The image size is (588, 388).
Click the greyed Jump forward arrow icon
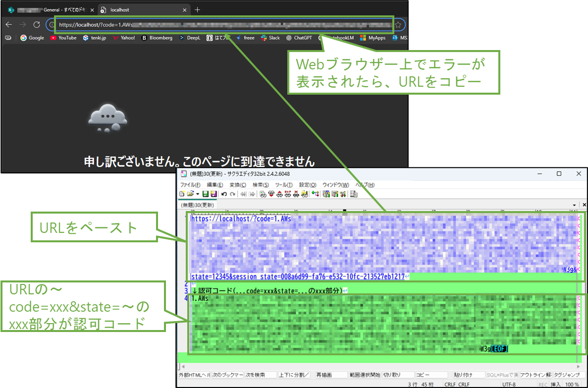[252, 194]
